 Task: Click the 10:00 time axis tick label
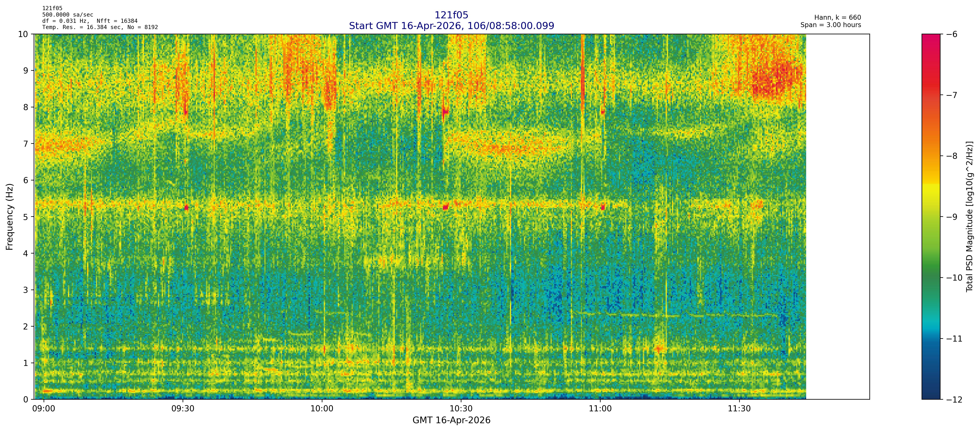[x=322, y=409]
